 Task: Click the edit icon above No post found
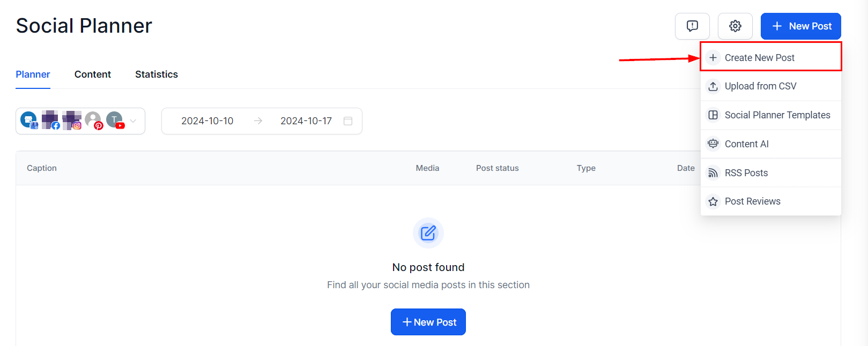(x=428, y=233)
